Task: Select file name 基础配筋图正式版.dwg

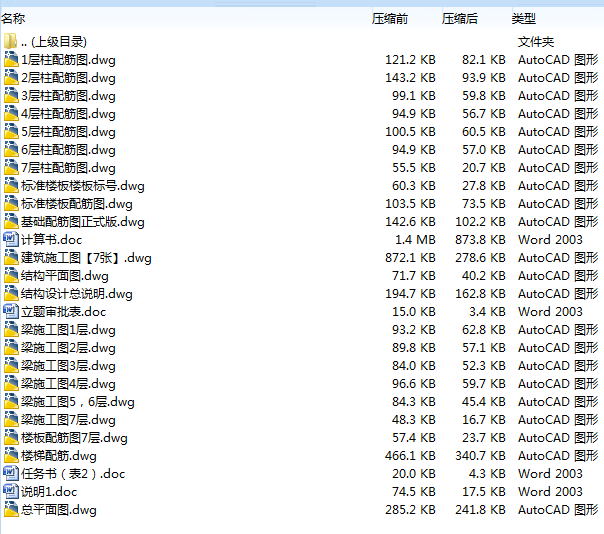Action: point(83,222)
